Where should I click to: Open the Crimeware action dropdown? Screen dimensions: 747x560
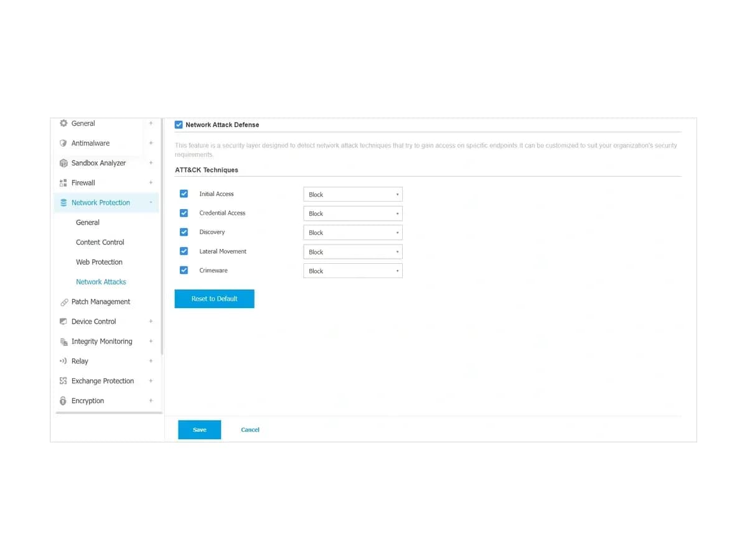[353, 271]
